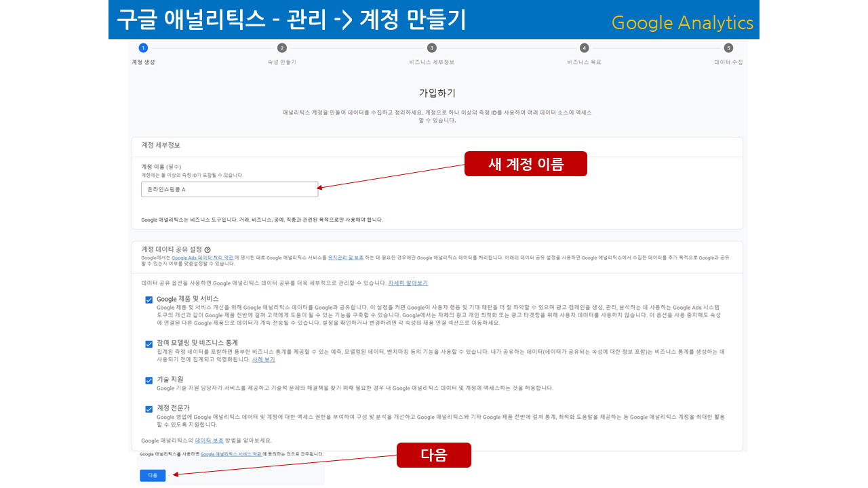Image resolution: width=868 pixels, height=488 pixels.
Task: Open the Google Ads 데이터 처리 약관 link
Action: [202, 258]
